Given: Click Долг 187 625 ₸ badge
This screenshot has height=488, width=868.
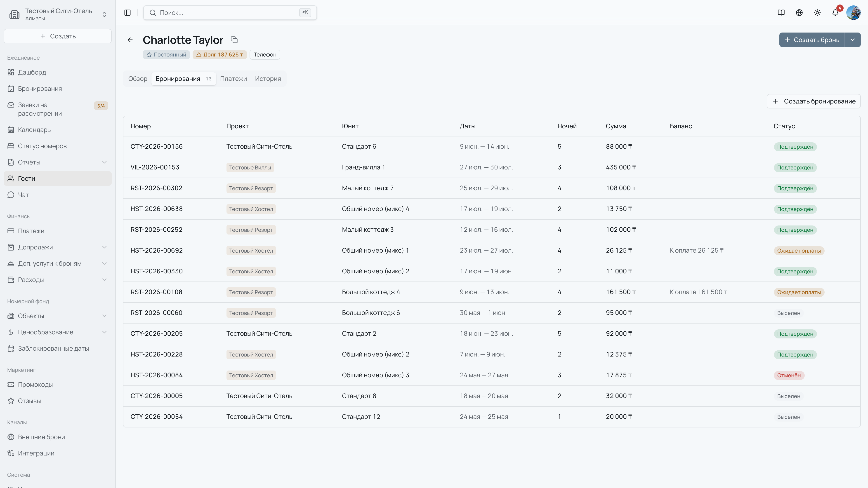Looking at the screenshot, I should coord(220,54).
